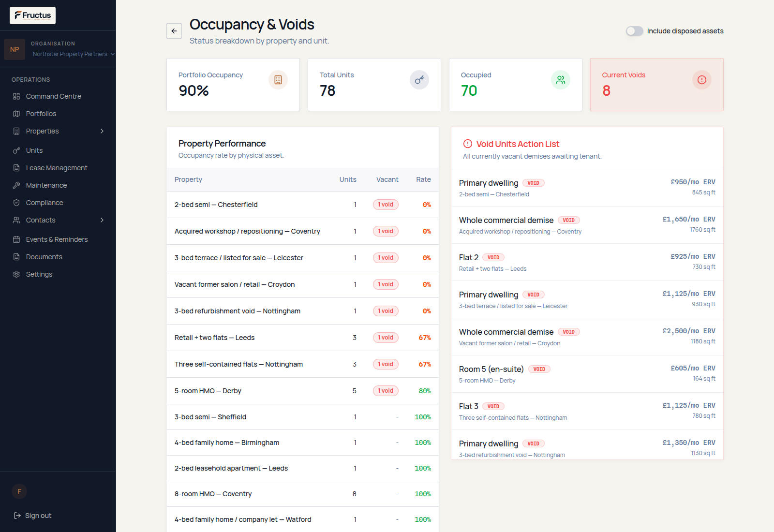Click the Contacts people icon in sidebar
Viewport: 774px width, 532px height.
tap(16, 220)
